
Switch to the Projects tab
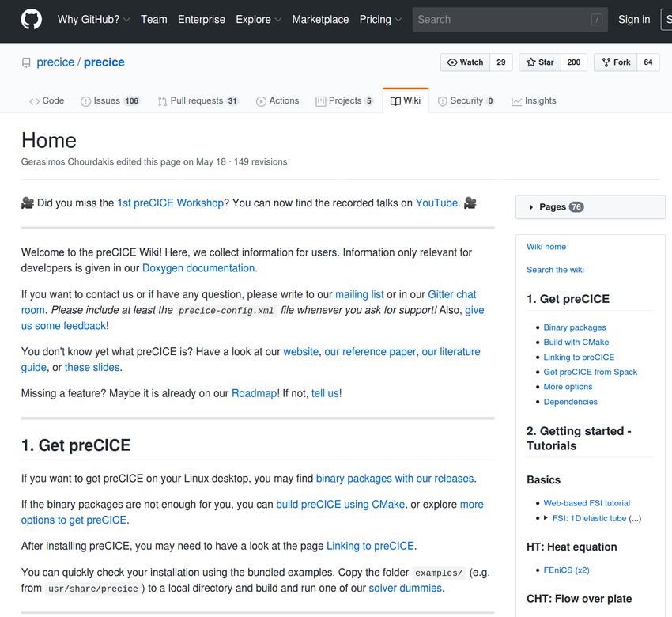(345, 100)
